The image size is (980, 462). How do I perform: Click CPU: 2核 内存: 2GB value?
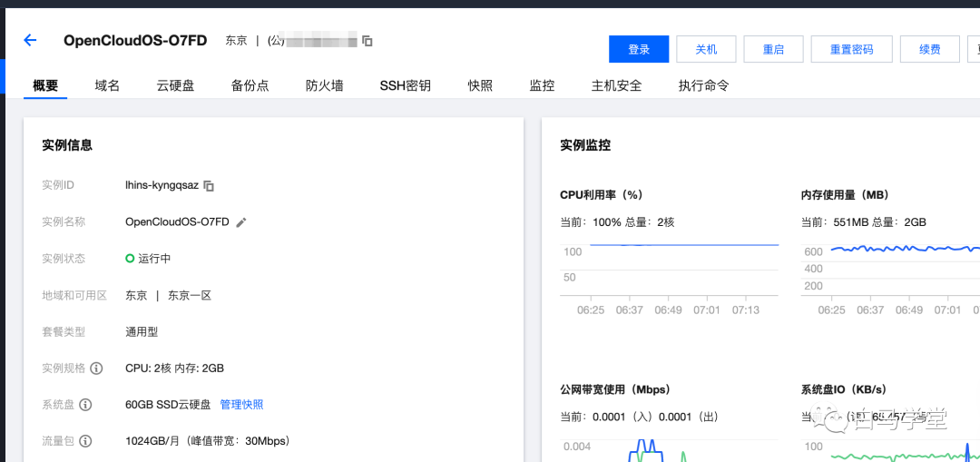coord(175,369)
